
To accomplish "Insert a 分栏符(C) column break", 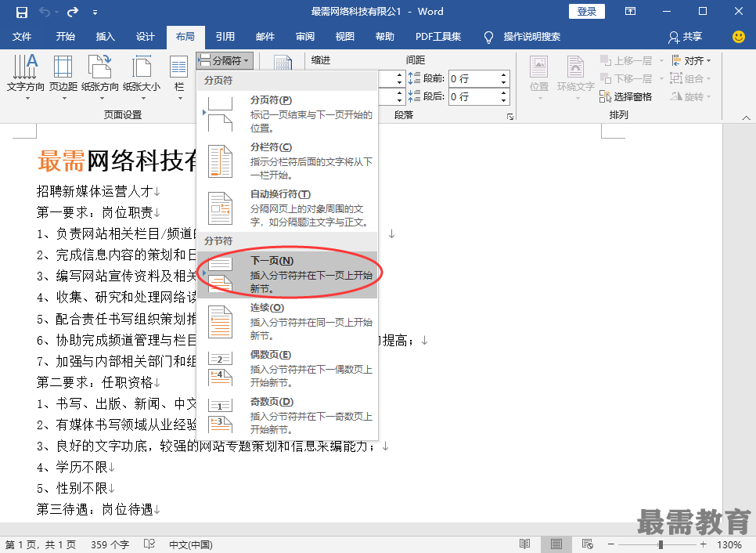I will (x=287, y=161).
